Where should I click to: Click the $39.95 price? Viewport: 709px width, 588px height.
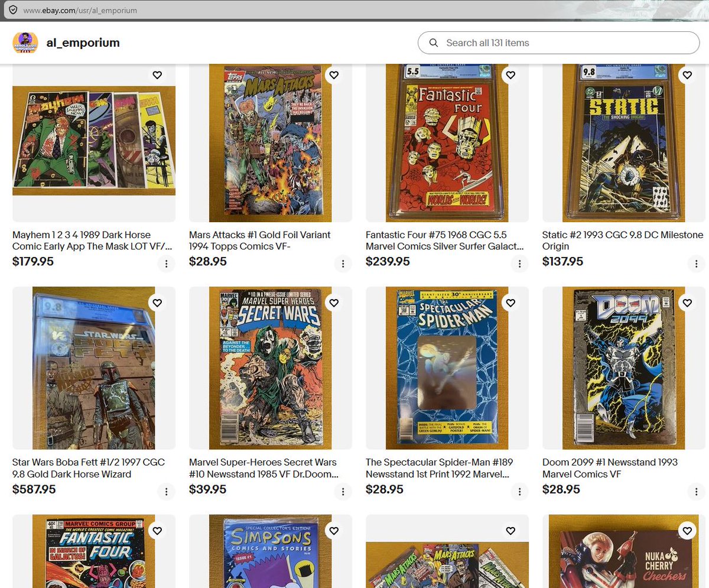[x=208, y=489]
